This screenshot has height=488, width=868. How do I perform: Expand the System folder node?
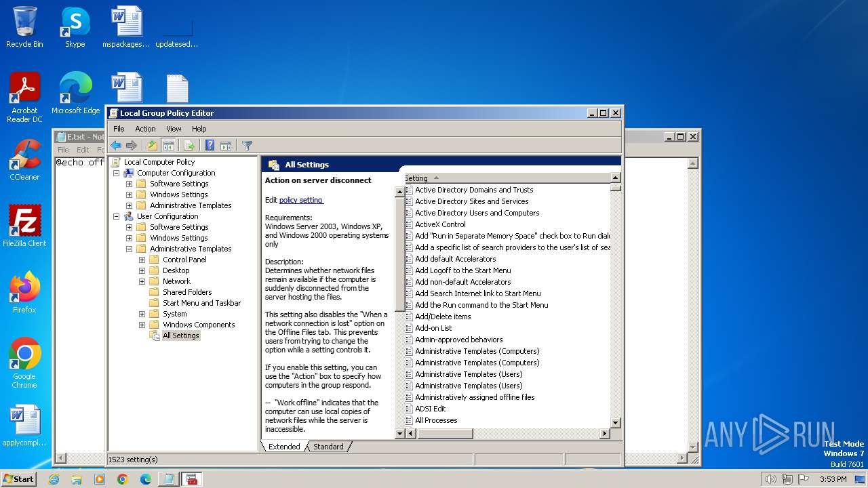tap(142, 314)
